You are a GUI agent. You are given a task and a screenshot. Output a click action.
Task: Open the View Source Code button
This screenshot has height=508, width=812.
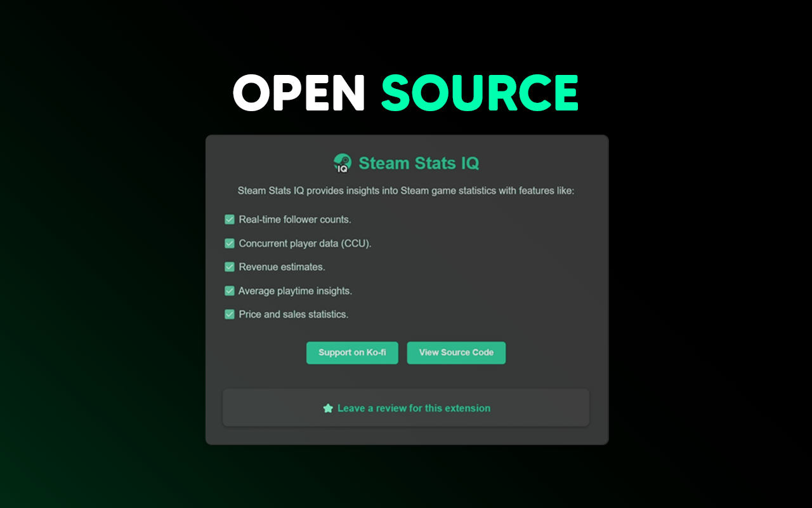click(456, 352)
